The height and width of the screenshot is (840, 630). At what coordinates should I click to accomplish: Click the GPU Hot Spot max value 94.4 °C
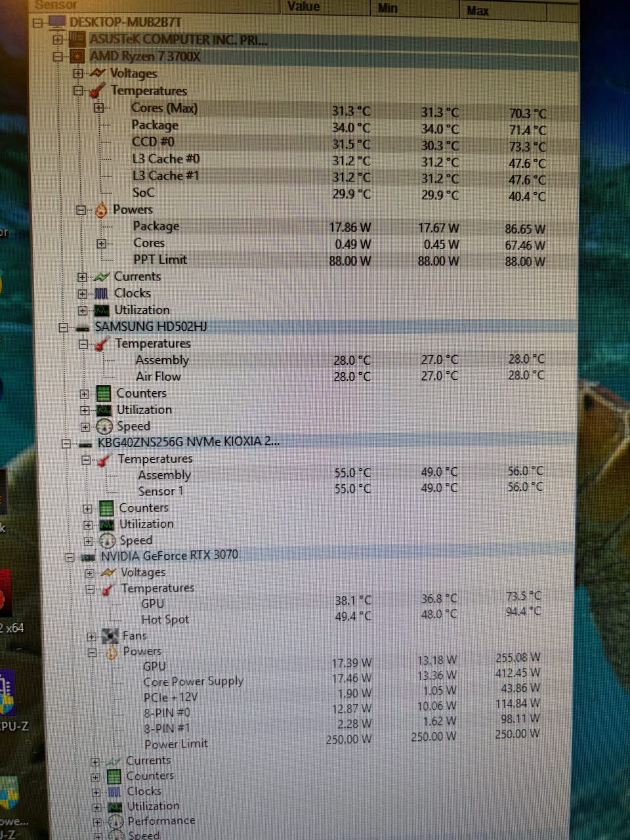tap(524, 612)
